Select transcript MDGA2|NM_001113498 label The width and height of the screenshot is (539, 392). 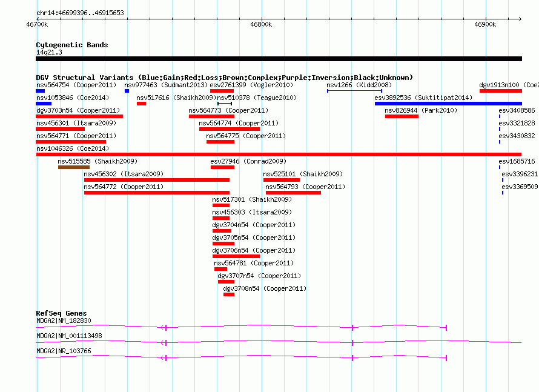click(70, 336)
